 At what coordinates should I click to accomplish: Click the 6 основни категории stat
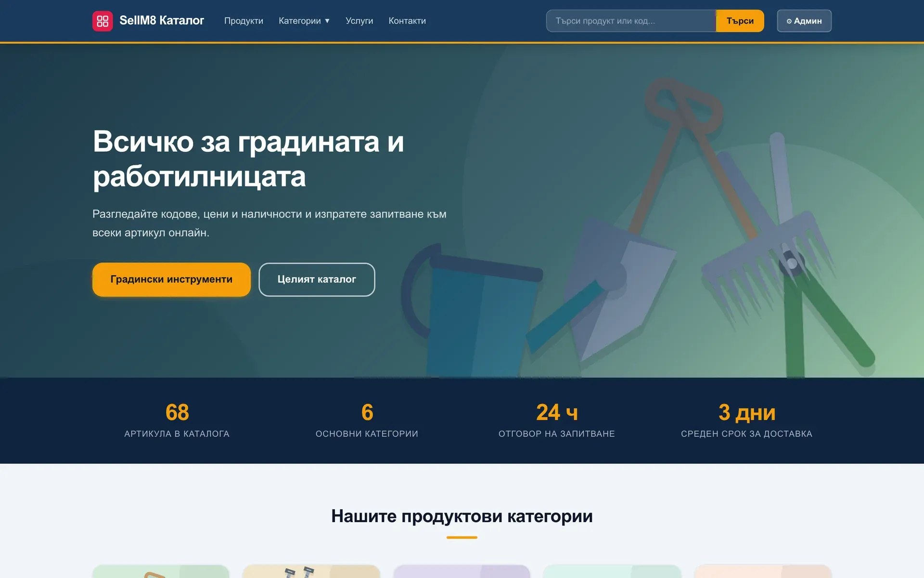click(367, 420)
